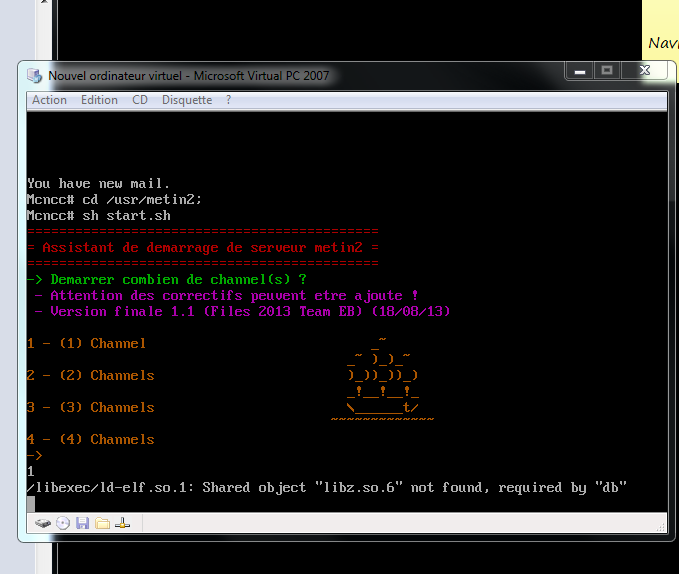Click the hard disk status icon
This screenshot has height=574, width=679.
pos(43,523)
